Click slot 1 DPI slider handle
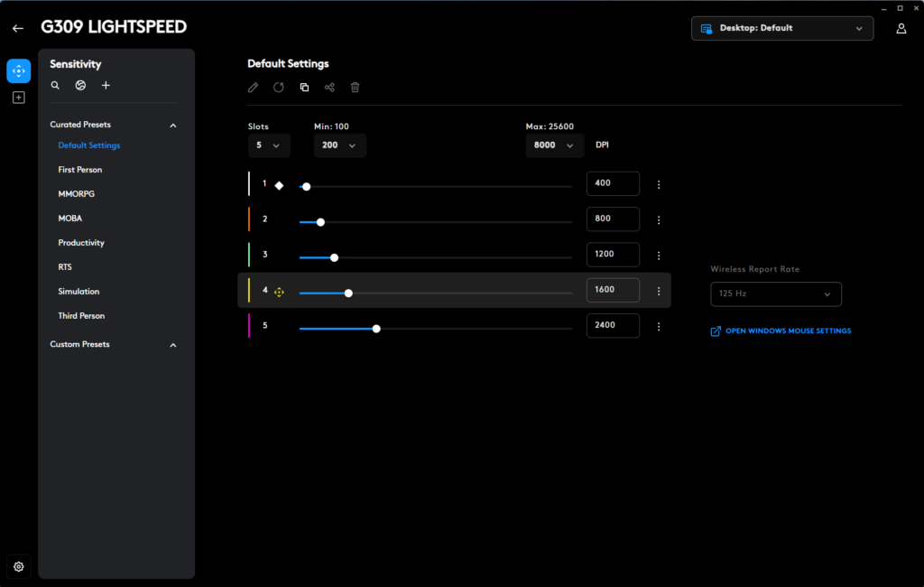The width and height of the screenshot is (924, 587). 307,186
